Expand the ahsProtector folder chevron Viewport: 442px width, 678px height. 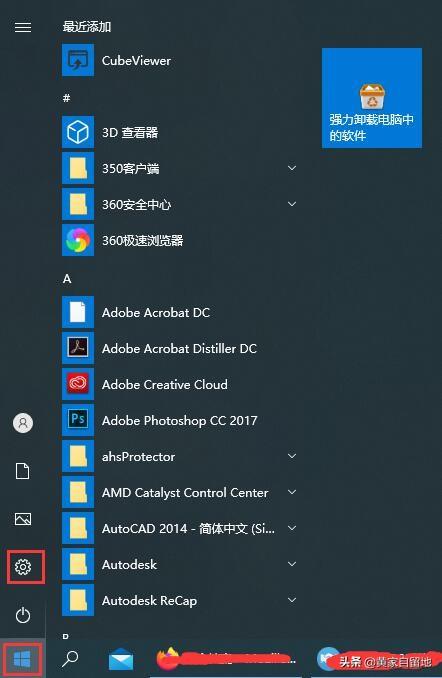coord(292,456)
